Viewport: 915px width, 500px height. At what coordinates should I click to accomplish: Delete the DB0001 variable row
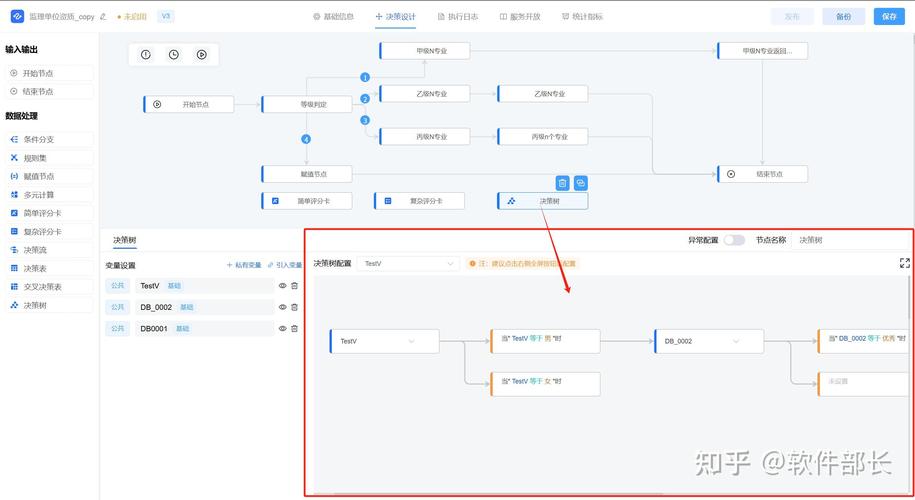point(295,328)
